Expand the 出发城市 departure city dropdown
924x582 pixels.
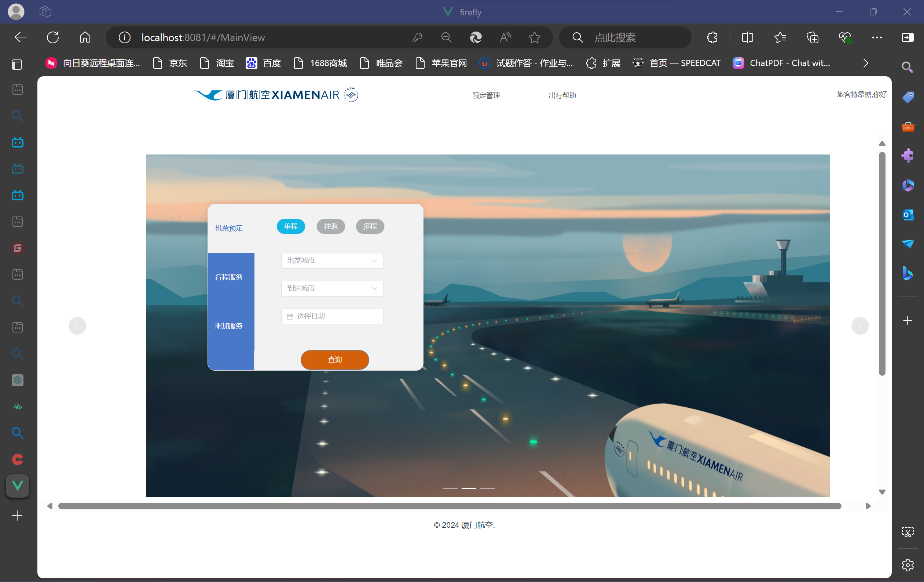[x=332, y=260]
